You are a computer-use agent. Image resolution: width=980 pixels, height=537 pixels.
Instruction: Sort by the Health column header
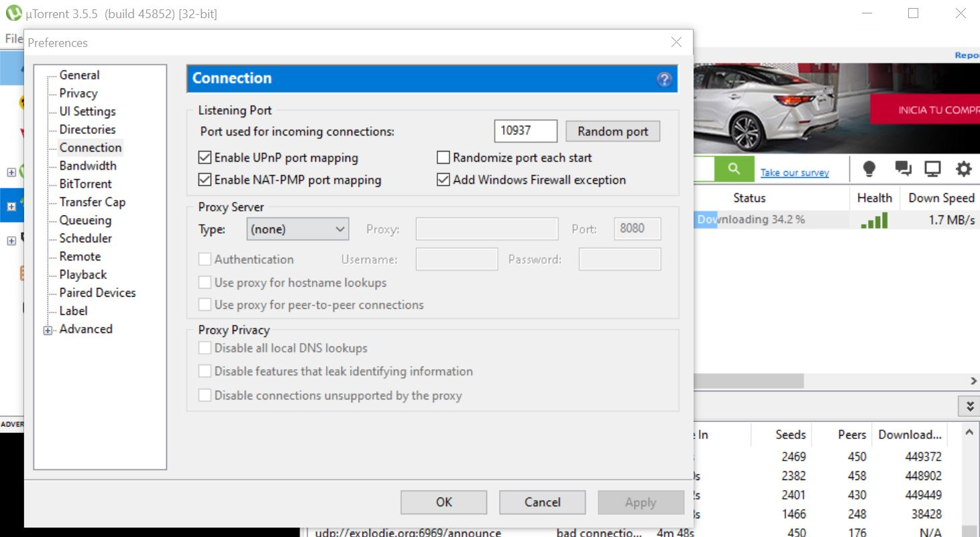coord(875,198)
